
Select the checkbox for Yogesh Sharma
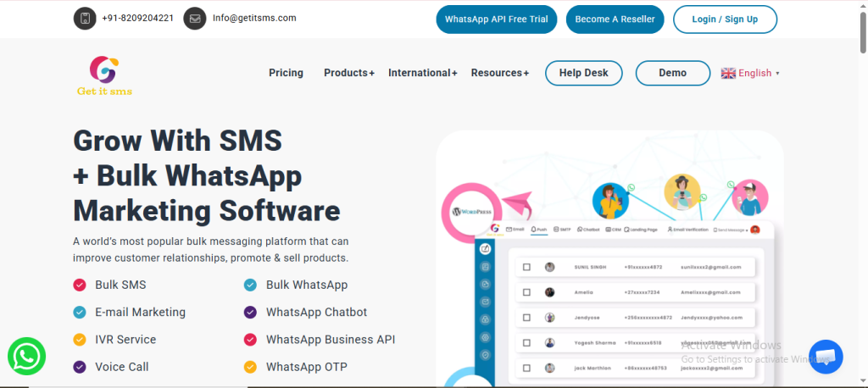526,343
